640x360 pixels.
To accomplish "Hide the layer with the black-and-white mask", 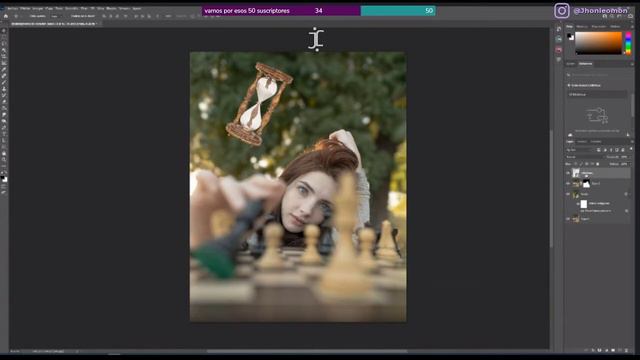I will pyautogui.click(x=568, y=184).
